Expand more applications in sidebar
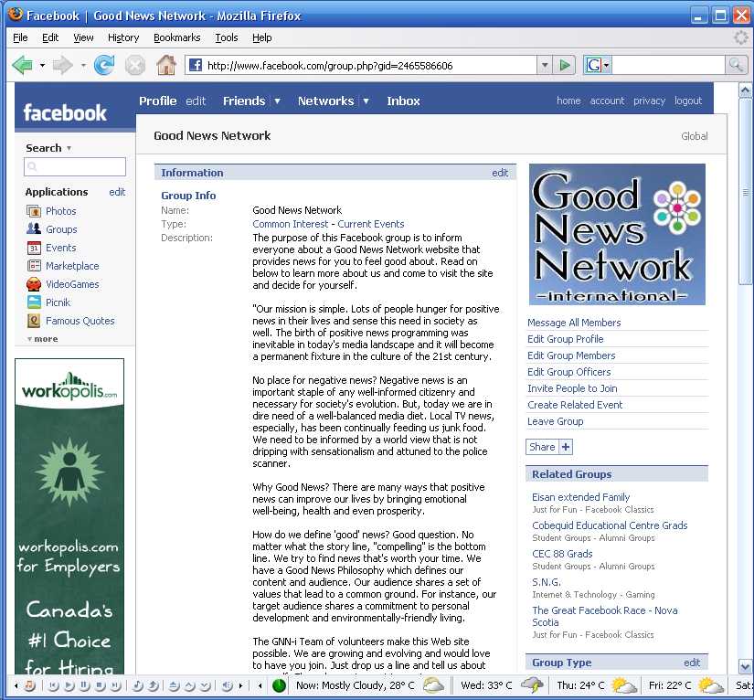754x700 pixels. click(x=42, y=339)
